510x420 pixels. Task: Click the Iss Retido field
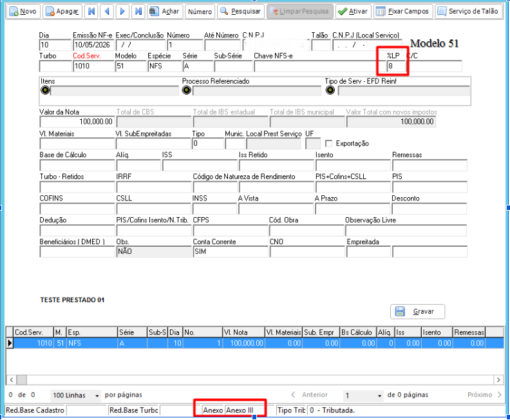tap(276, 166)
